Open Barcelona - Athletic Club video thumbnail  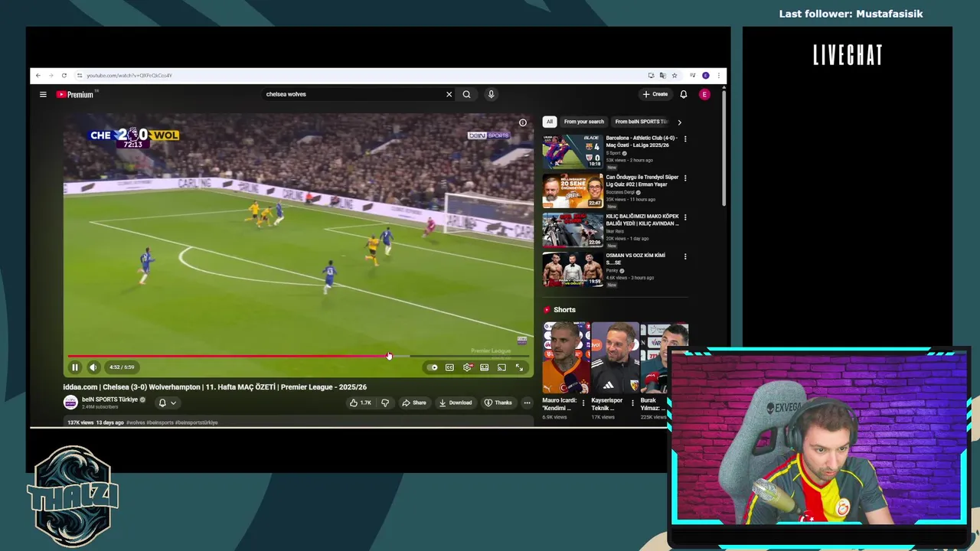tap(573, 152)
